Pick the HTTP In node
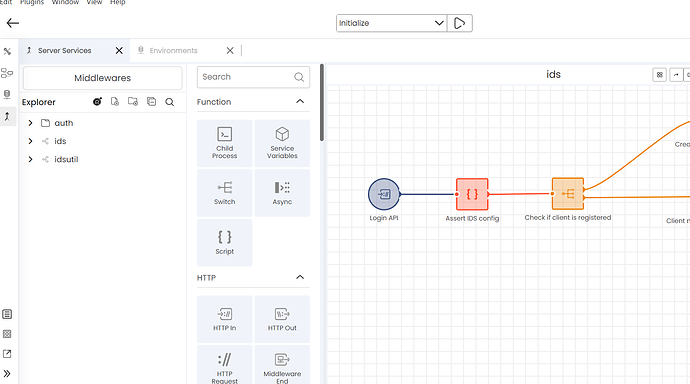The image size is (690, 384). (x=224, y=319)
